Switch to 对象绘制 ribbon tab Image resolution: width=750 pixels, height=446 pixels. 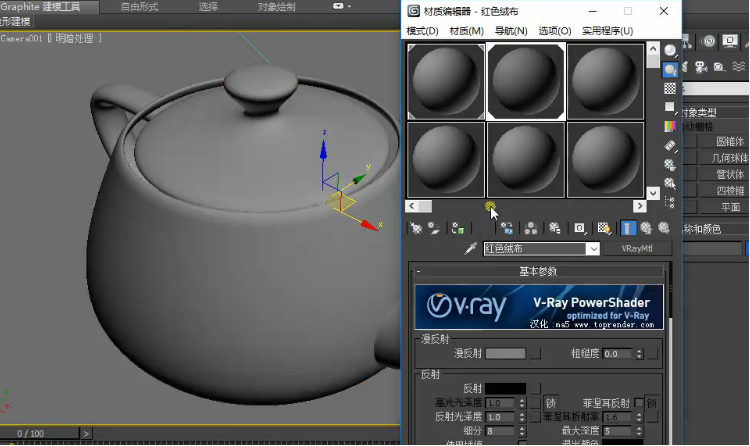pos(276,7)
